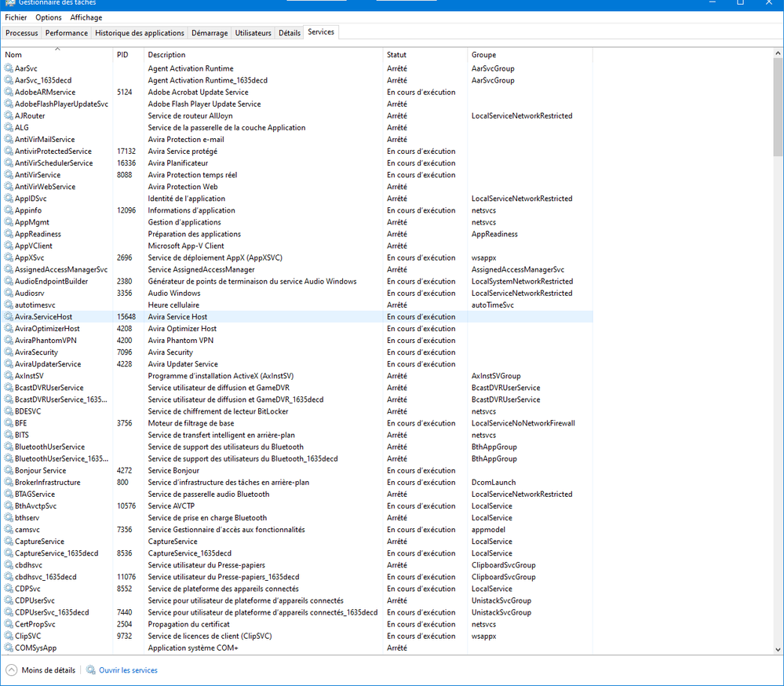Image resolution: width=784 pixels, height=686 pixels.
Task: Open the Fichier menu
Action: [16, 17]
